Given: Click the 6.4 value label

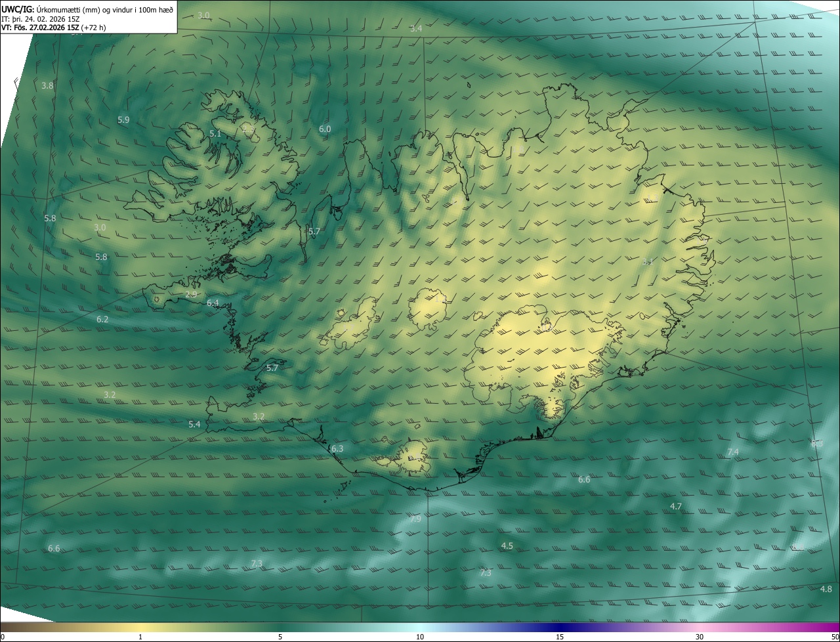Looking at the screenshot, I should click(x=213, y=303).
